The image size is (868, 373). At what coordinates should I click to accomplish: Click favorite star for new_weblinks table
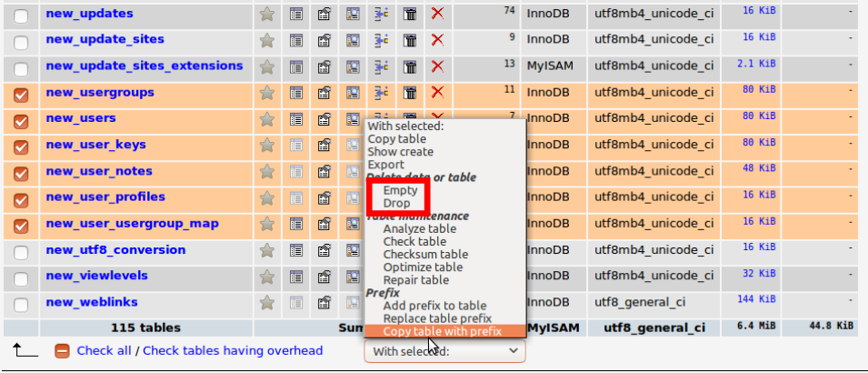(267, 302)
